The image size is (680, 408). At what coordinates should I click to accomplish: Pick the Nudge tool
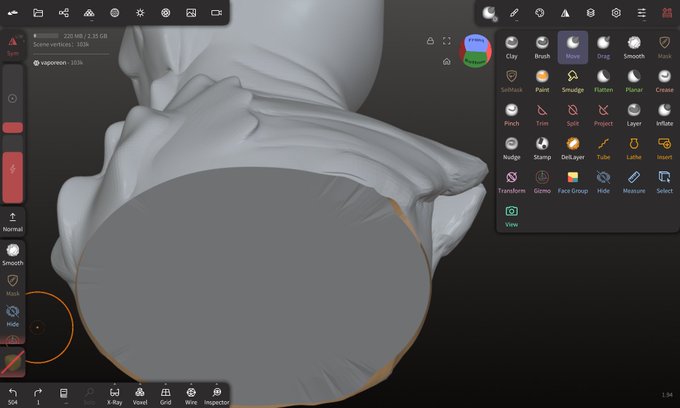(511, 148)
